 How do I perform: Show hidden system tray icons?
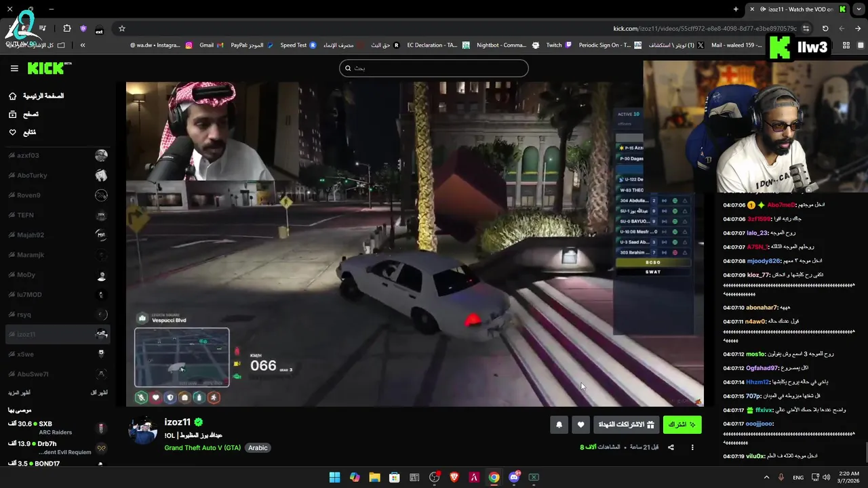[767, 477]
